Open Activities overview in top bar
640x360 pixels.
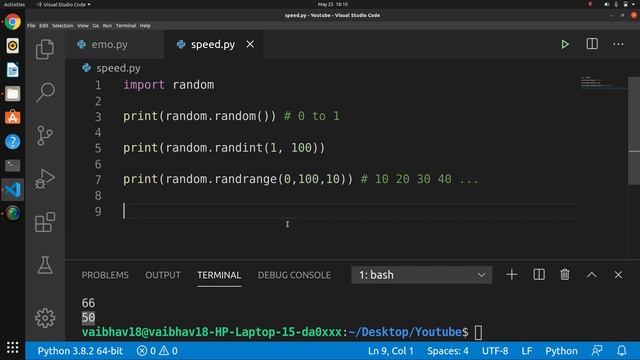14,4
